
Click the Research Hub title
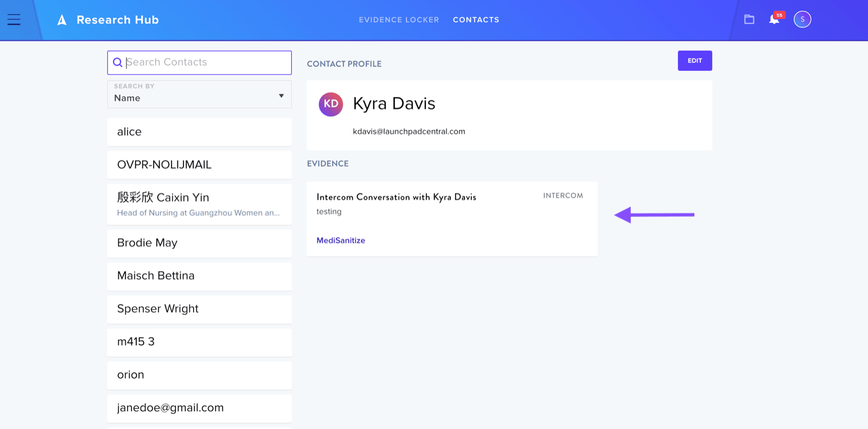coord(118,20)
